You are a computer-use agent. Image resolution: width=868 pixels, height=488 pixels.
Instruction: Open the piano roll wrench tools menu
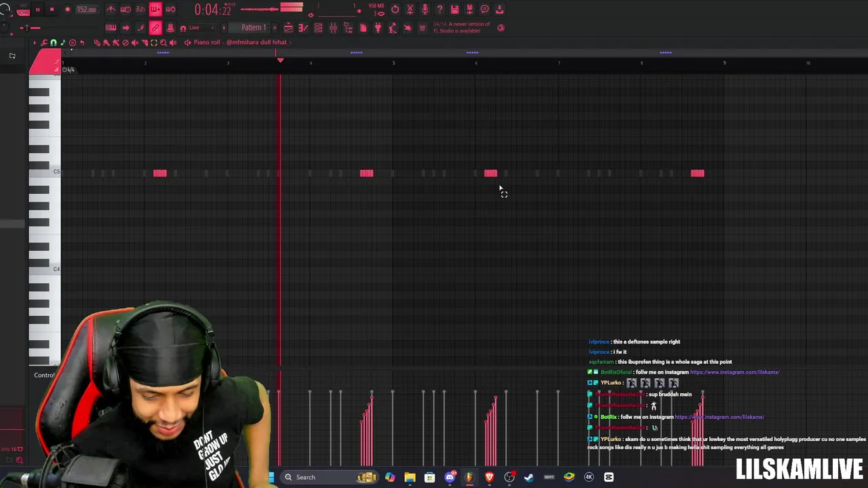tap(44, 43)
